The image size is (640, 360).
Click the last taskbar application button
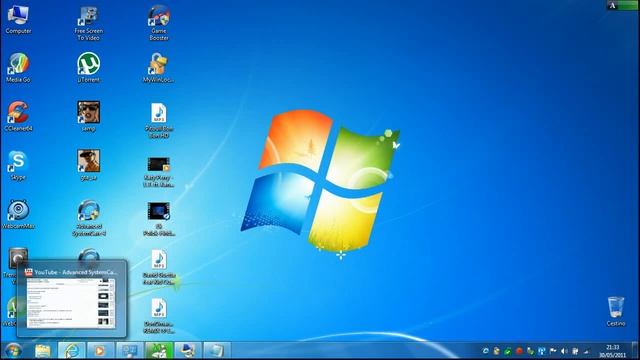coord(217,350)
